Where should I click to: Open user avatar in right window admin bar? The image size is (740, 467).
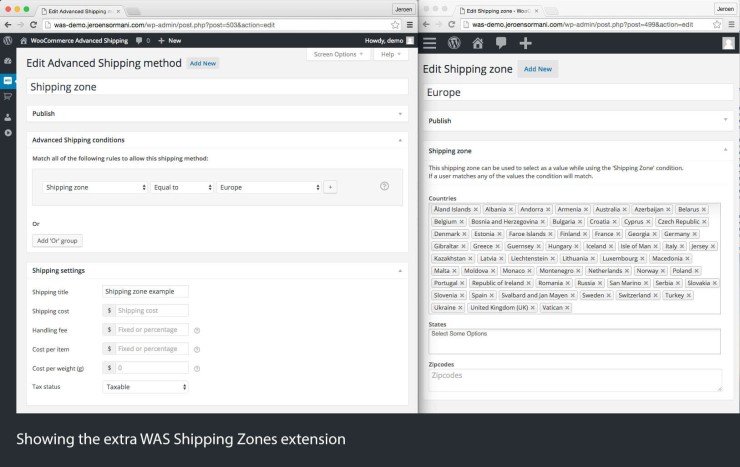pos(728,43)
